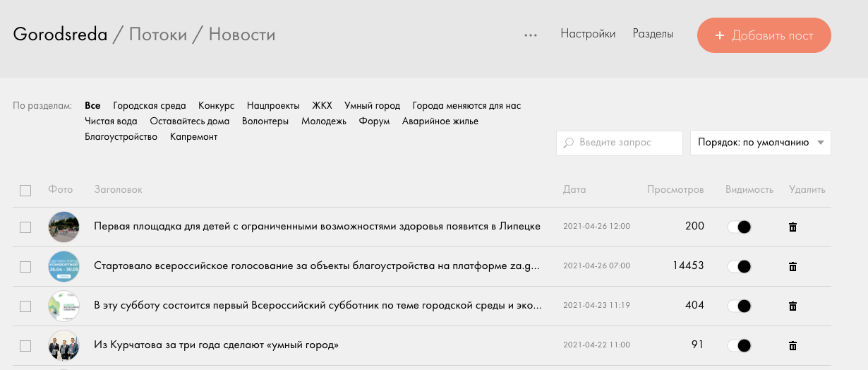Click Новости in the breadcrumb
The width and height of the screenshot is (868, 370).
pyautogui.click(x=242, y=34)
